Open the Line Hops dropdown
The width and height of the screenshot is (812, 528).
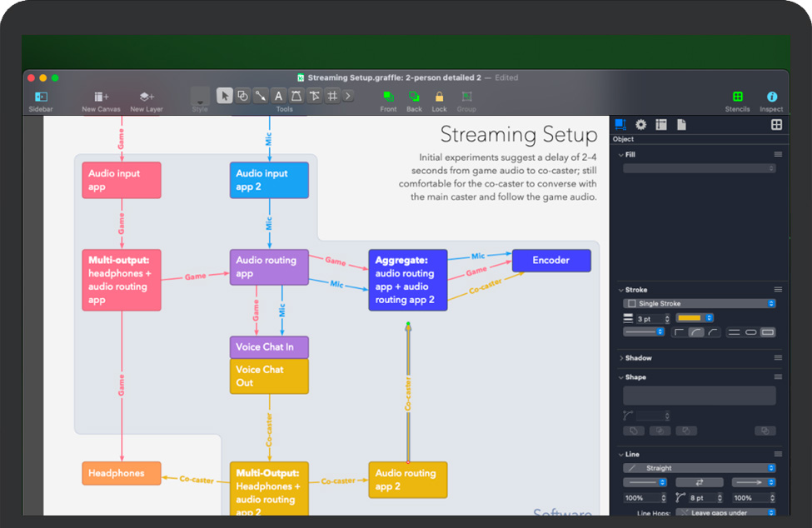[725, 512]
